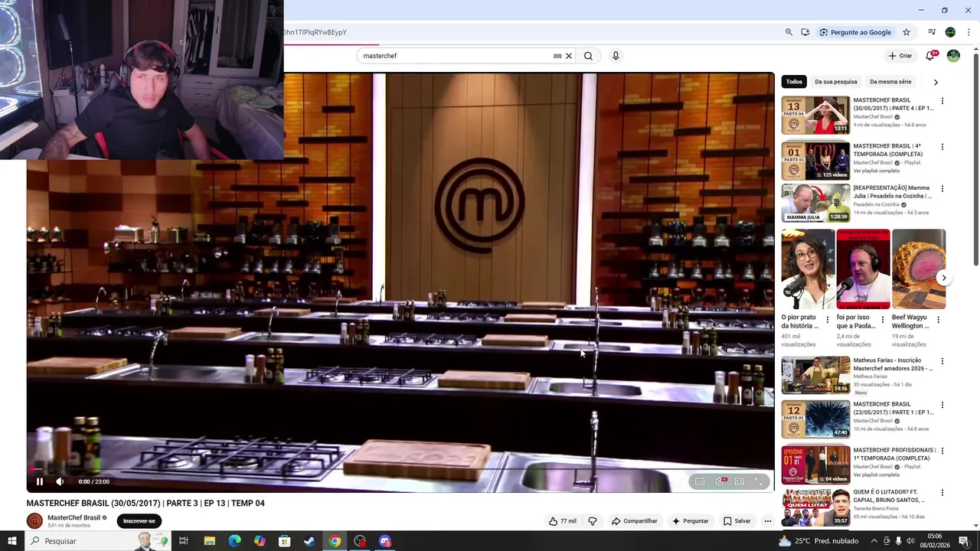Click the MasterChef Brasil channel avatar

(x=34, y=521)
